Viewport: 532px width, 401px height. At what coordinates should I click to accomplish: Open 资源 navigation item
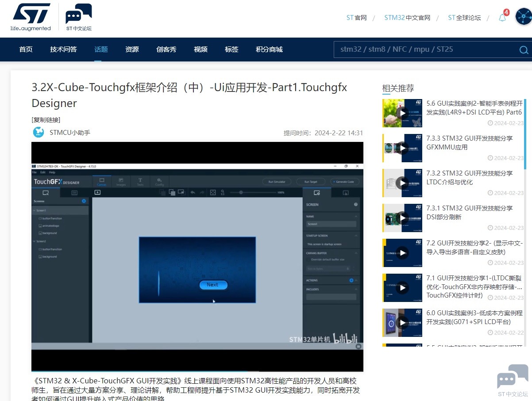point(132,49)
